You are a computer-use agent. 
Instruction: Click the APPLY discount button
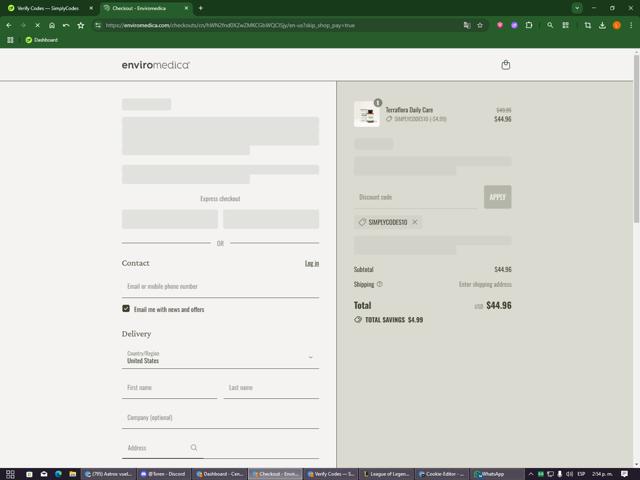[x=497, y=197]
